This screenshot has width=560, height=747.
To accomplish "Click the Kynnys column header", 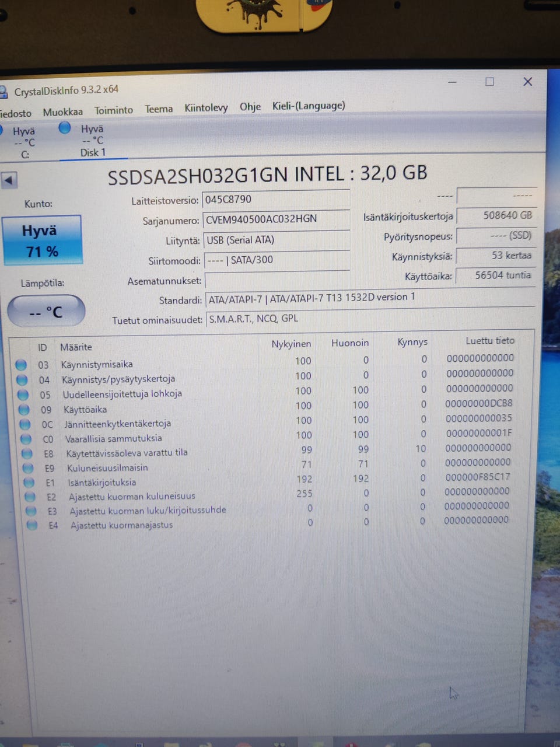I will [412, 342].
